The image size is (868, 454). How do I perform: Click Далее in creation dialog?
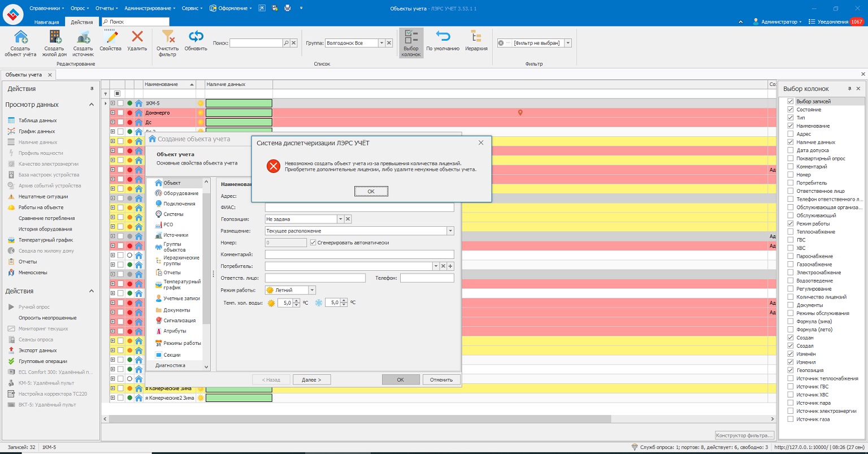click(x=312, y=379)
